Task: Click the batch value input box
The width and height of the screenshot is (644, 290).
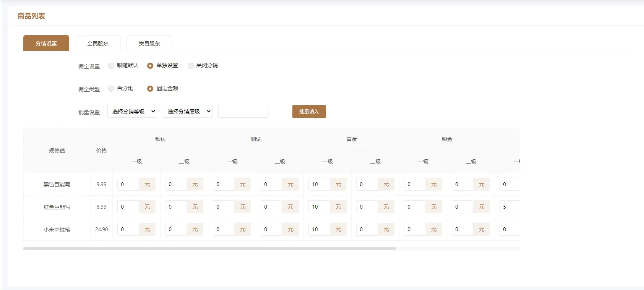Action: click(x=243, y=112)
